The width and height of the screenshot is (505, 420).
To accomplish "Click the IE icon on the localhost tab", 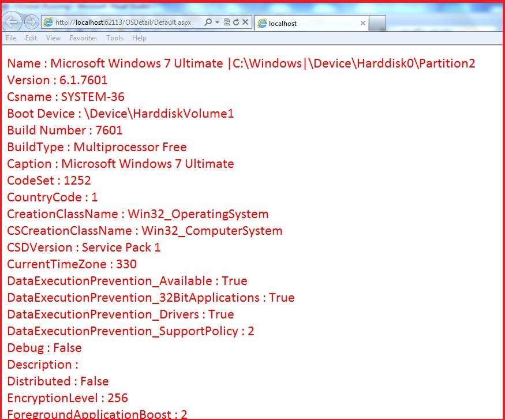I will click(262, 23).
